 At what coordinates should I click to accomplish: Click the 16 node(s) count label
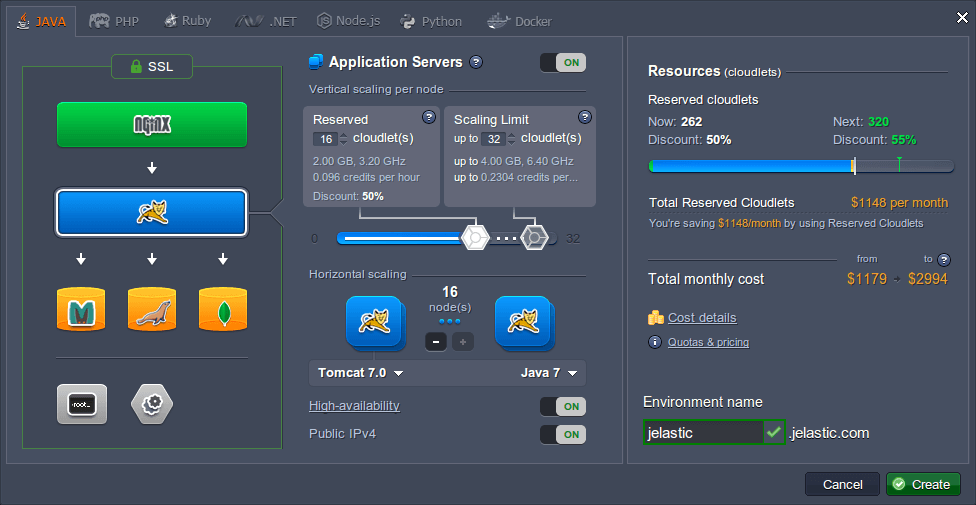coord(449,298)
